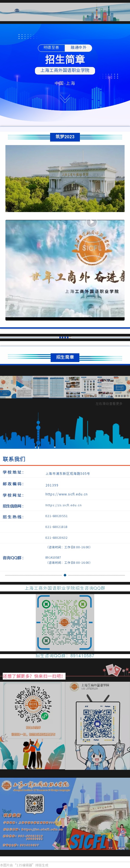Open the brochure page image strip
Viewport: 130px width, 868px height.
(65, 387)
